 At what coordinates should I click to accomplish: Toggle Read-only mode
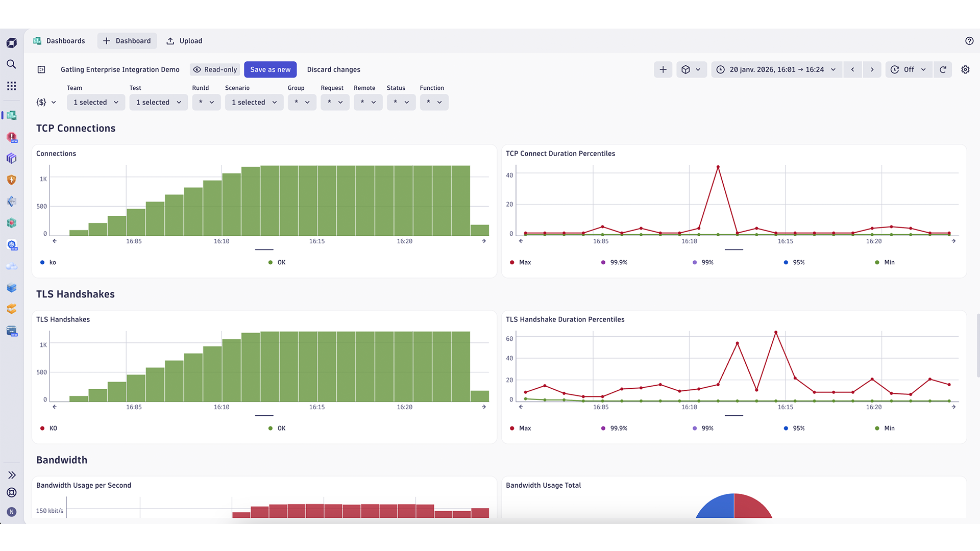coord(214,69)
